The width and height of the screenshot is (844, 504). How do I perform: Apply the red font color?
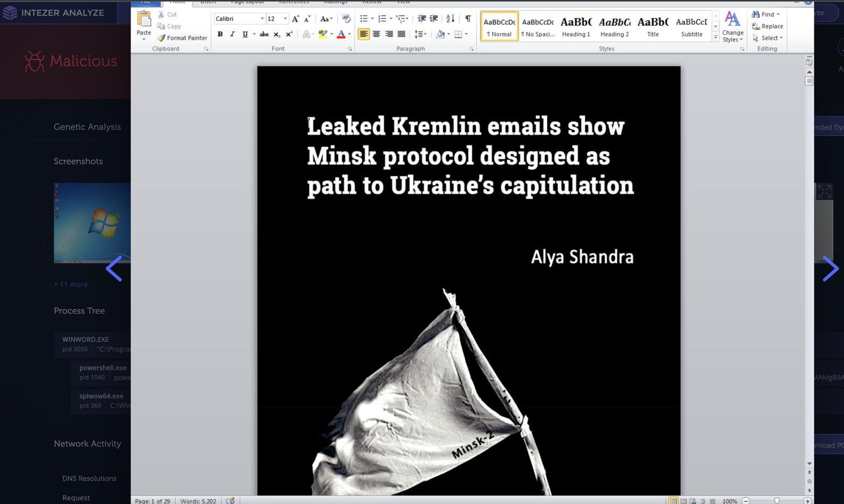pyautogui.click(x=341, y=34)
